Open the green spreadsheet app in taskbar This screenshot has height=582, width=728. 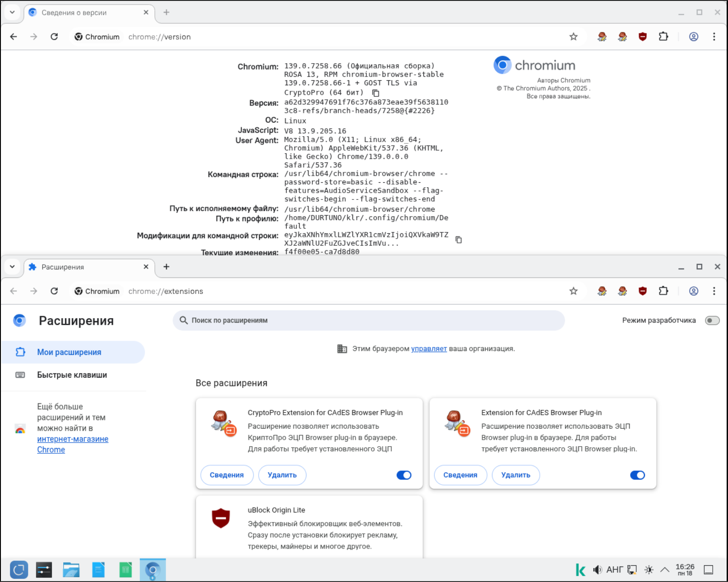pos(125,570)
